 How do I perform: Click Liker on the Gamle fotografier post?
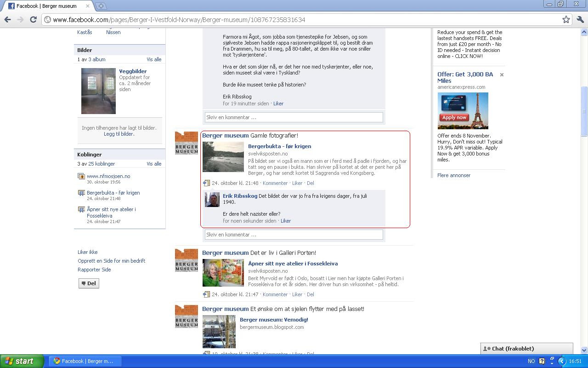297,183
